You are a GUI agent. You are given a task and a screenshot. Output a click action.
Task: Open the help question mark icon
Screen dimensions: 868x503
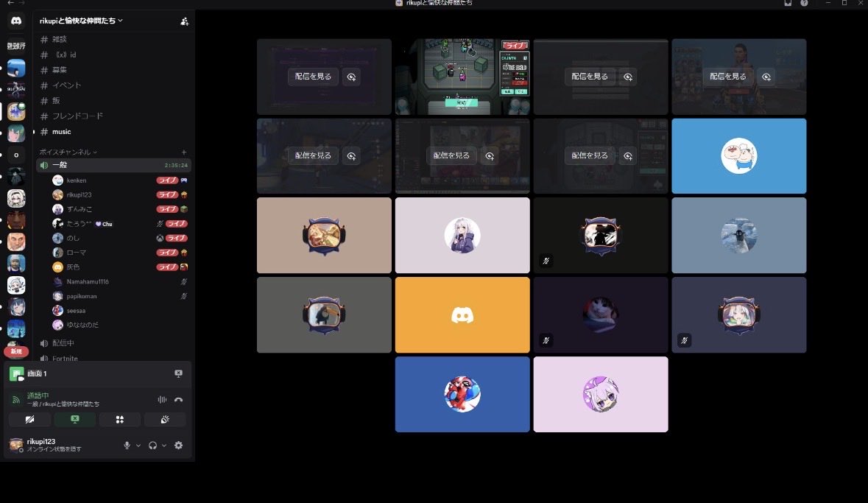click(x=804, y=4)
